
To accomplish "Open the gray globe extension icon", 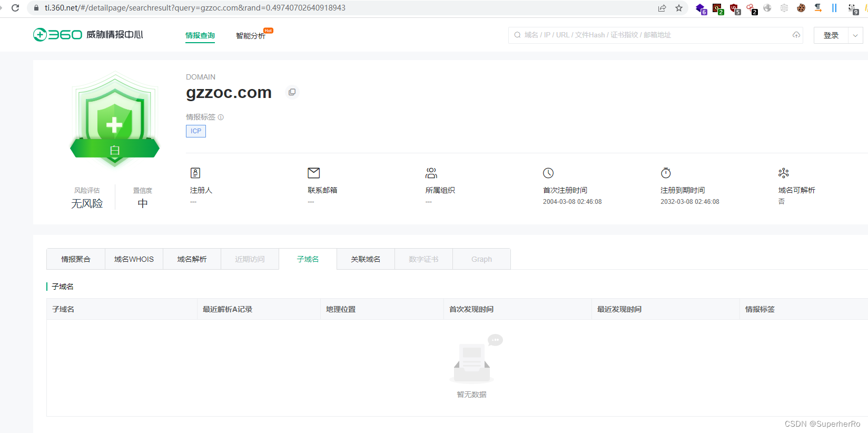I will 767,8.
